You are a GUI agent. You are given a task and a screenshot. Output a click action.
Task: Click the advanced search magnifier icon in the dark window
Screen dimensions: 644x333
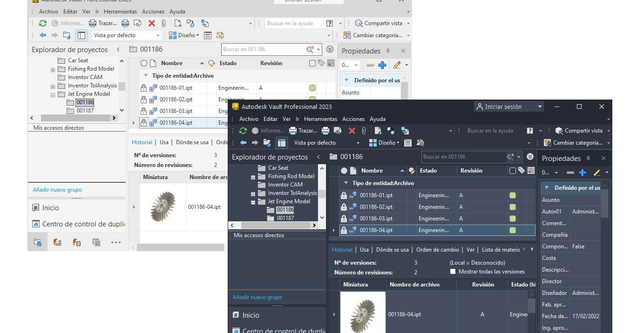[510, 157]
